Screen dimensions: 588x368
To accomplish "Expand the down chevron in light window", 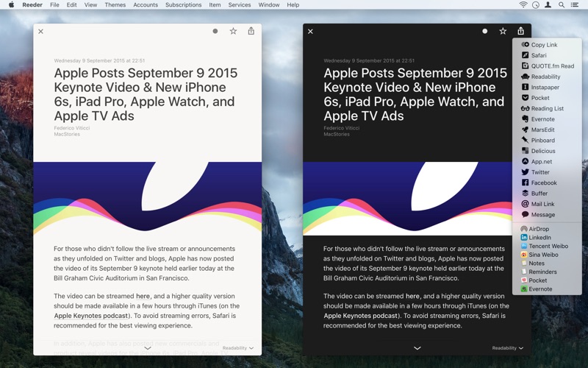I will 148,348.
